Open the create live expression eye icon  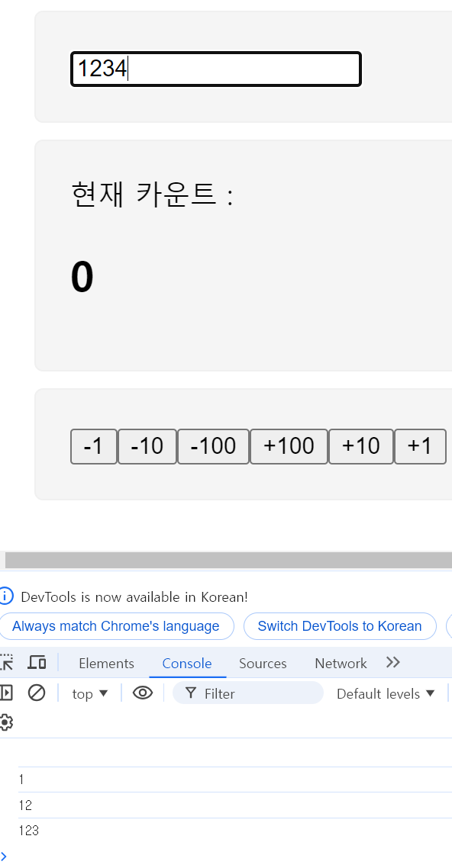(143, 693)
